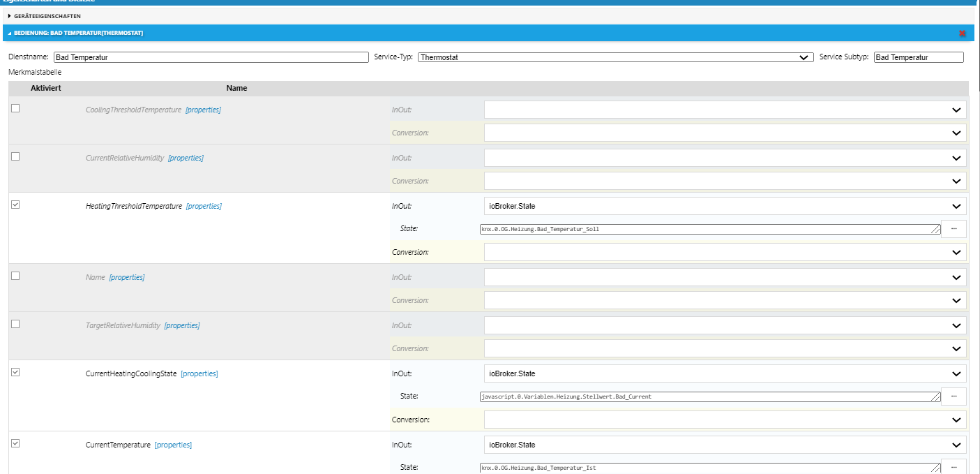Viewport: 980px width, 474px height.
Task: Edit state field knx.0.OG.Heizung.Bad_Temperatur_Ist
Action: [x=710, y=468]
